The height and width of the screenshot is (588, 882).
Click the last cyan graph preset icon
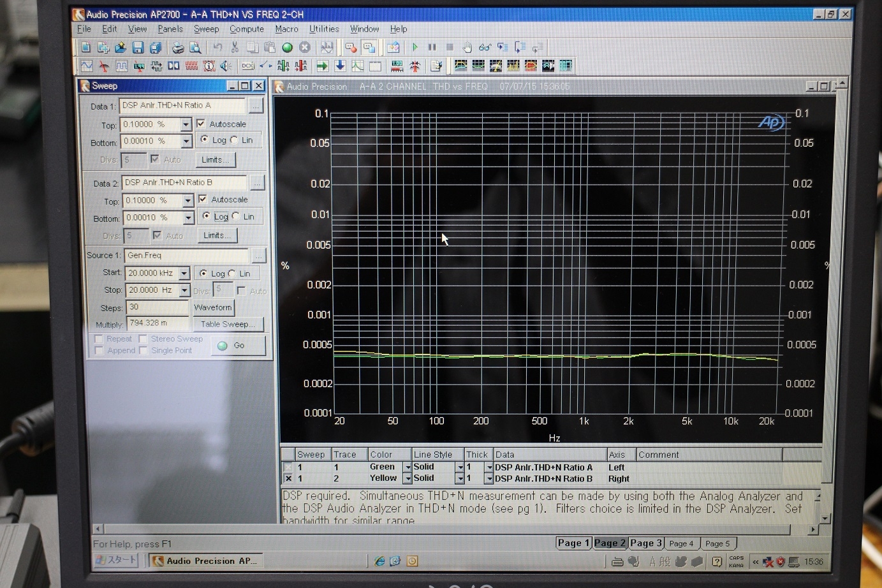(566, 66)
